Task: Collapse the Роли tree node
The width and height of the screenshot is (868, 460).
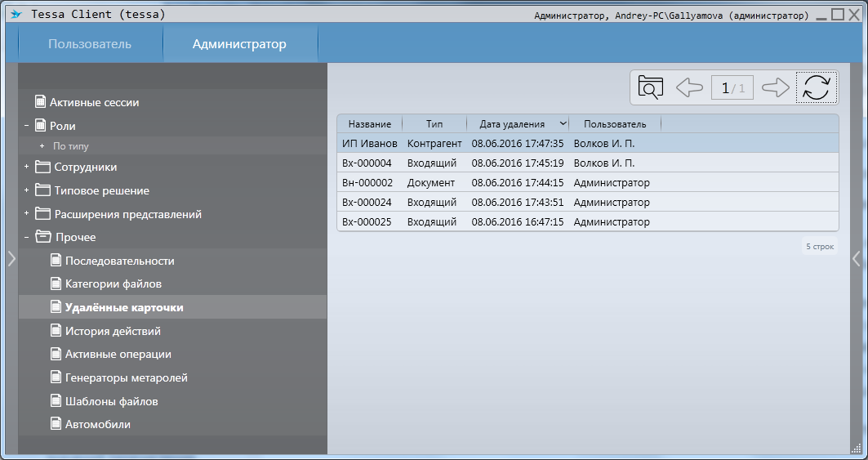Action: click(26, 126)
